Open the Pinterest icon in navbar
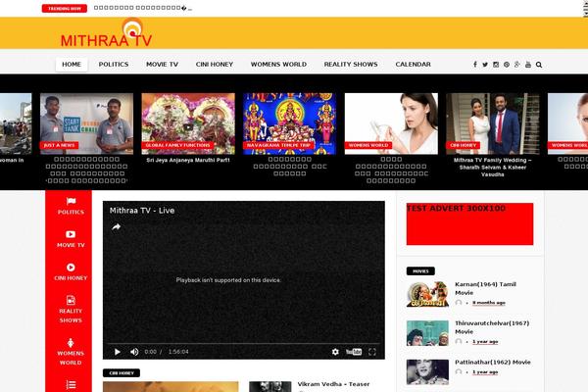Viewport: 588px width, 392px height. point(507,65)
